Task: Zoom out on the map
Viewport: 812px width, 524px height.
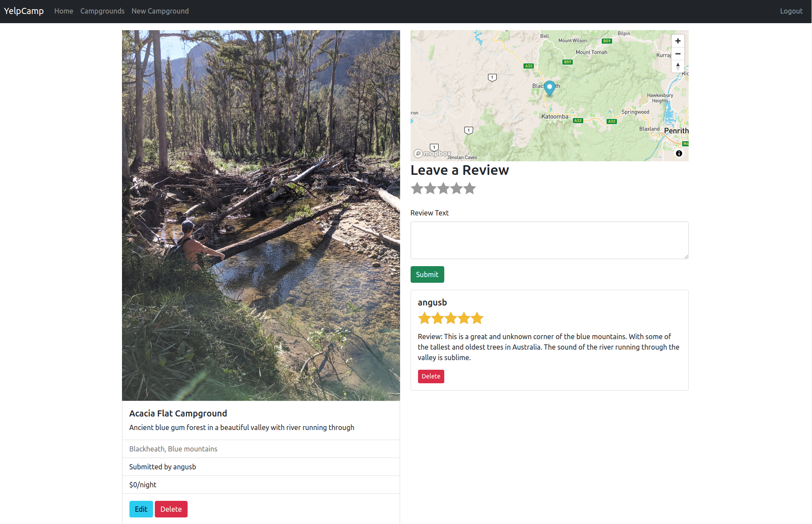Action: tap(678, 54)
